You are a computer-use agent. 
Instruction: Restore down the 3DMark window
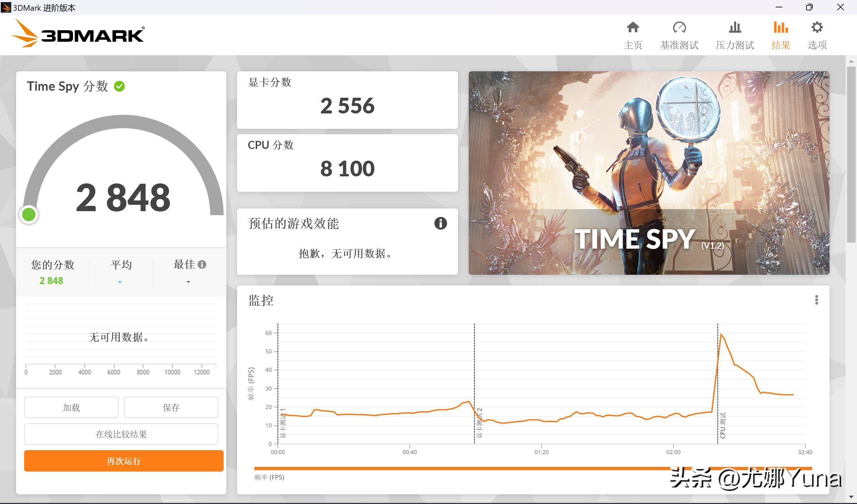809,7
